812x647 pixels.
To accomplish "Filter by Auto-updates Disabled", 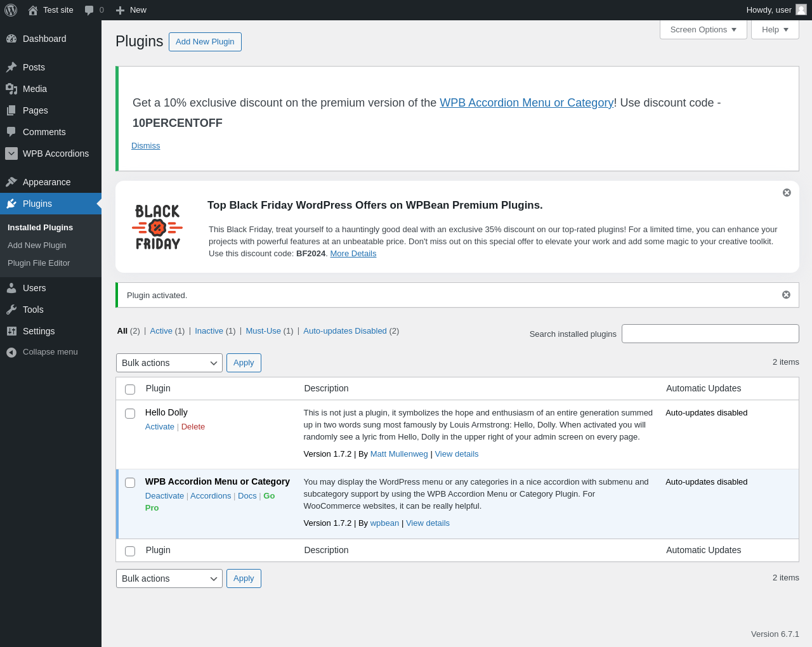I will (x=345, y=331).
